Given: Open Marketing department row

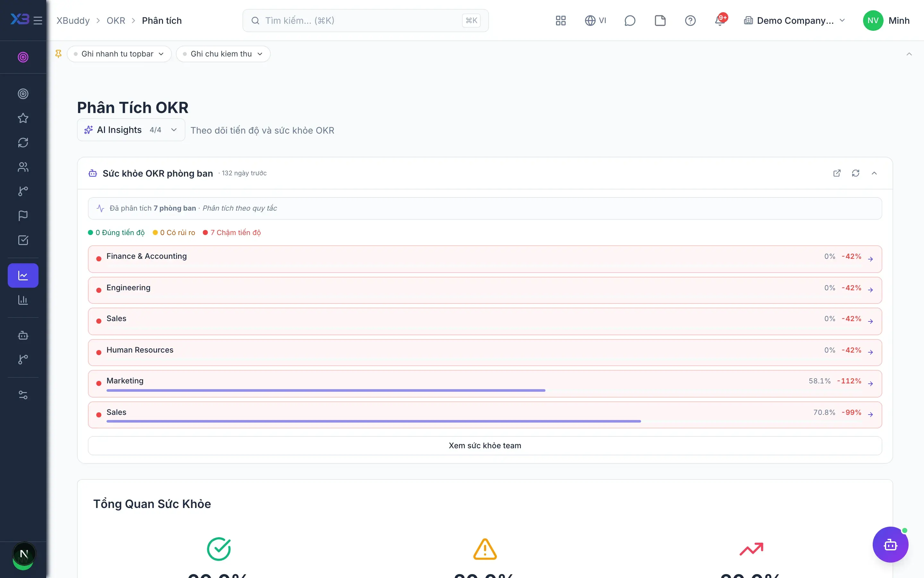Looking at the screenshot, I should 484,383.
